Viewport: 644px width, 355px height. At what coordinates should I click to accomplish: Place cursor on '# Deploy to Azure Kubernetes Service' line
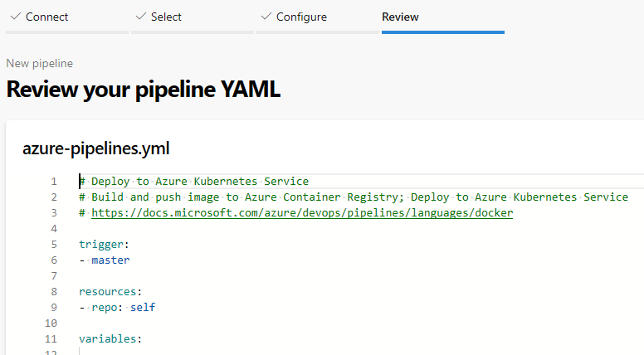[193, 182]
